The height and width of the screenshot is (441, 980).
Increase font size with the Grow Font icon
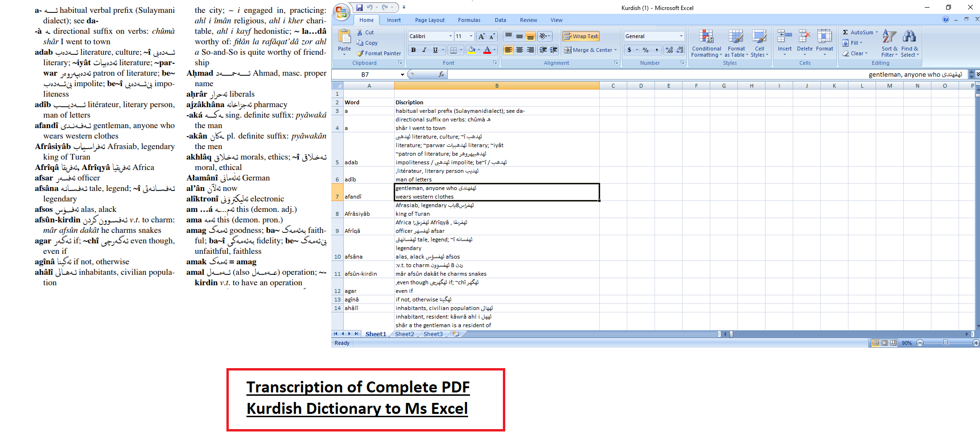[x=481, y=36]
